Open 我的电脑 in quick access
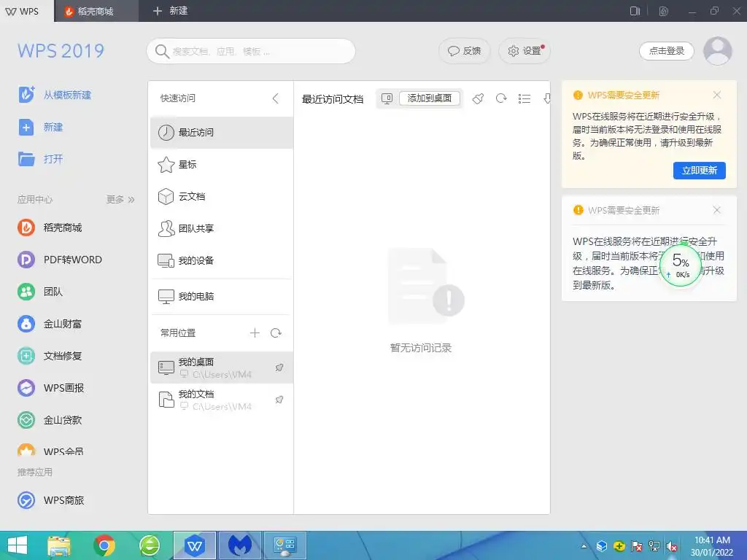This screenshot has width=747, height=560. (222, 296)
